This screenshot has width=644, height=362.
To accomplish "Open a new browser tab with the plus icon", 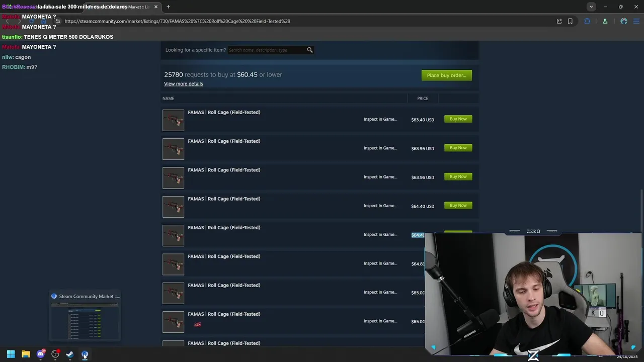I will [x=168, y=7].
